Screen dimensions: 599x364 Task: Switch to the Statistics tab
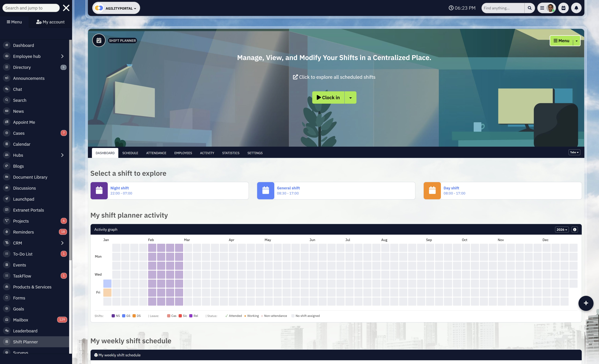click(x=230, y=153)
